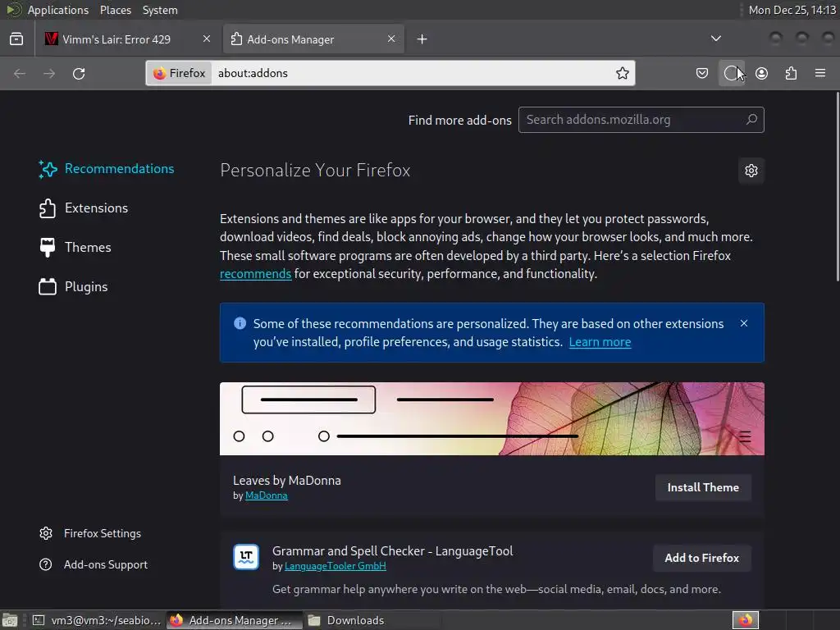The height and width of the screenshot is (630, 840).
Task: Dismiss the personalized recommendations notice
Action: (743, 323)
